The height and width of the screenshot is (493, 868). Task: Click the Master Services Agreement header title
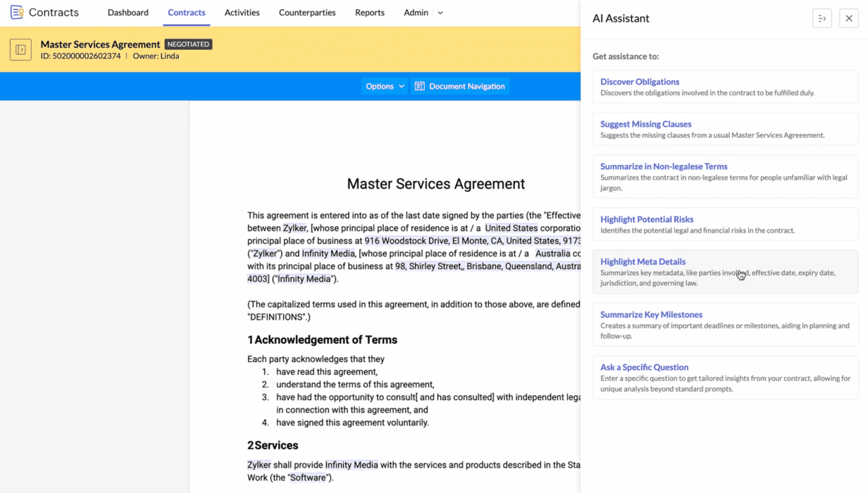(x=100, y=44)
